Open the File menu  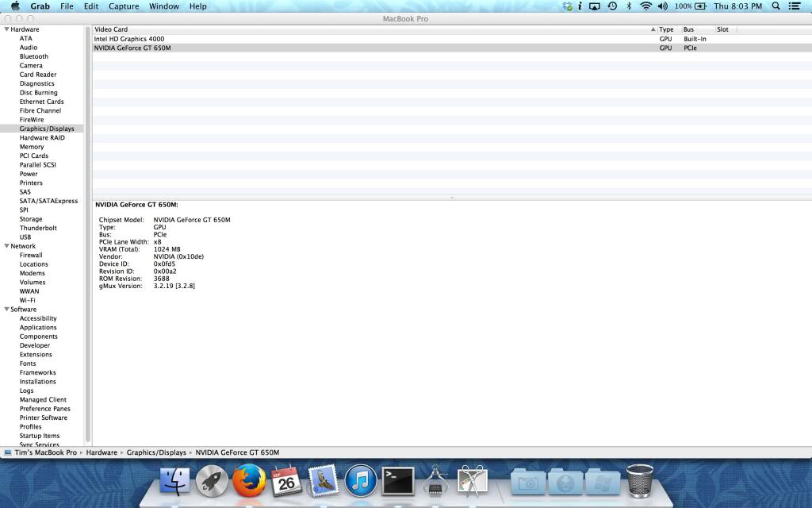[x=67, y=6]
